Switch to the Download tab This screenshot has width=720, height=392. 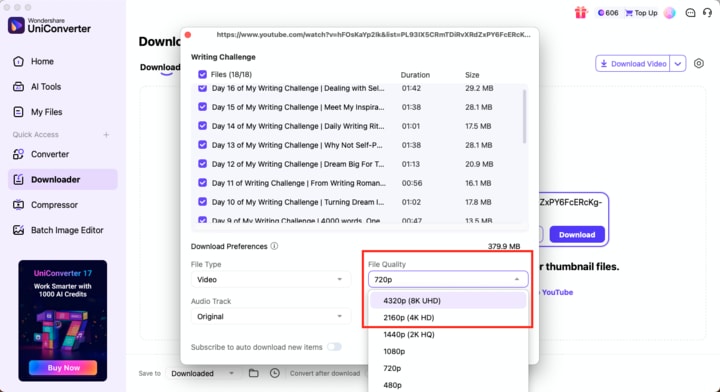point(160,67)
